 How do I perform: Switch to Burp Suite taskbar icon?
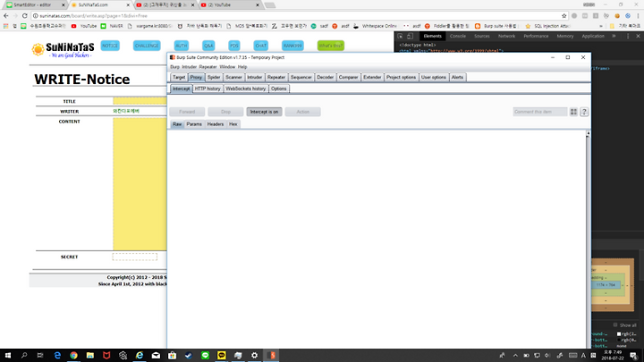pyautogui.click(x=272, y=356)
